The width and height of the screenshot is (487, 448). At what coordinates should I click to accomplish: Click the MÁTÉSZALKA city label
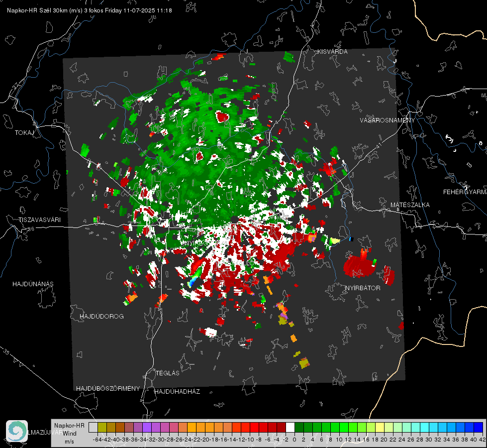(410, 205)
